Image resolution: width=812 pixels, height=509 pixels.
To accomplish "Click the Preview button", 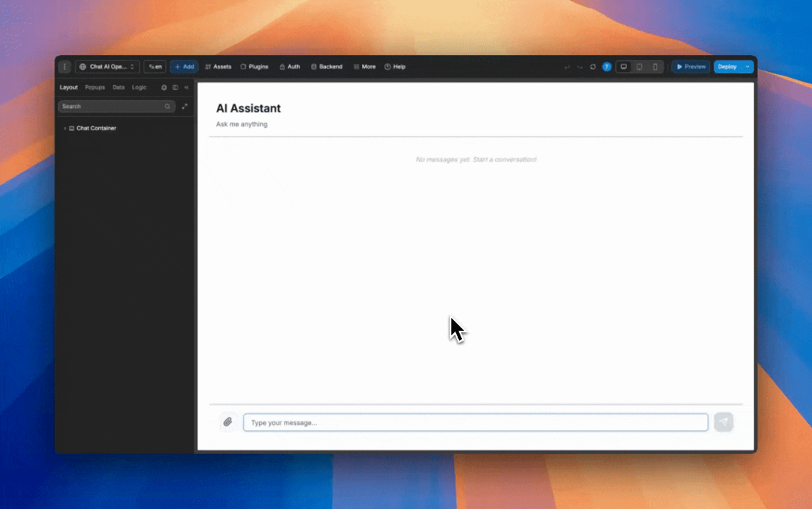I will click(x=691, y=66).
